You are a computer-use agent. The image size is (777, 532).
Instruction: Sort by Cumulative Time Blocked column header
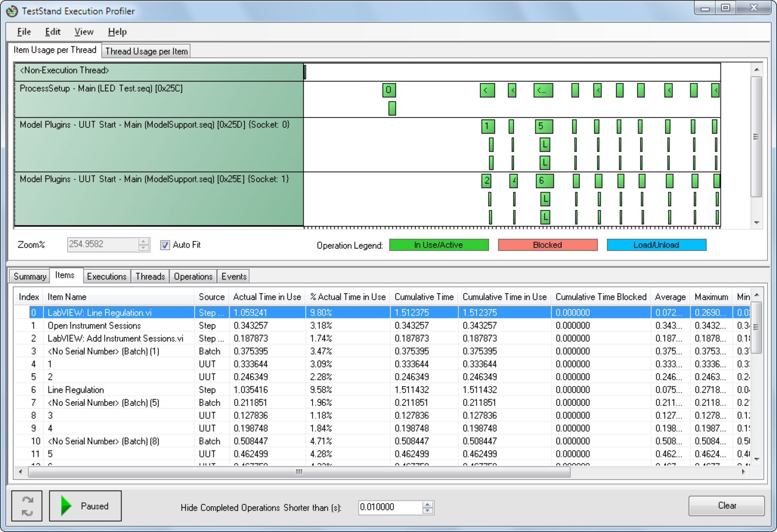click(x=601, y=297)
